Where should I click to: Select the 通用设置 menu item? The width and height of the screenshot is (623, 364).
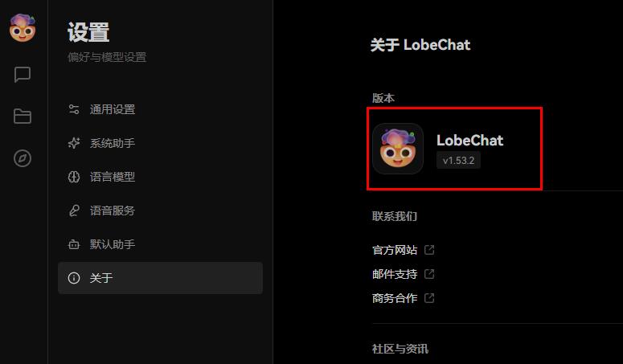click(x=160, y=109)
